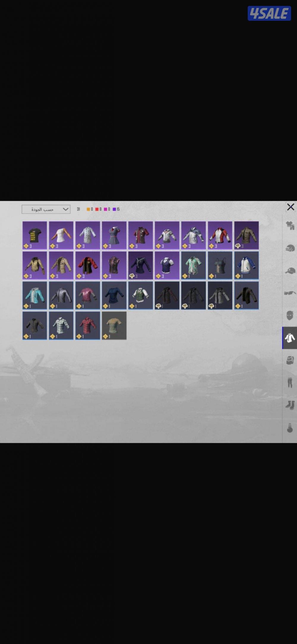Select the boots category icon
297x644 pixels.
pyautogui.click(x=290, y=405)
